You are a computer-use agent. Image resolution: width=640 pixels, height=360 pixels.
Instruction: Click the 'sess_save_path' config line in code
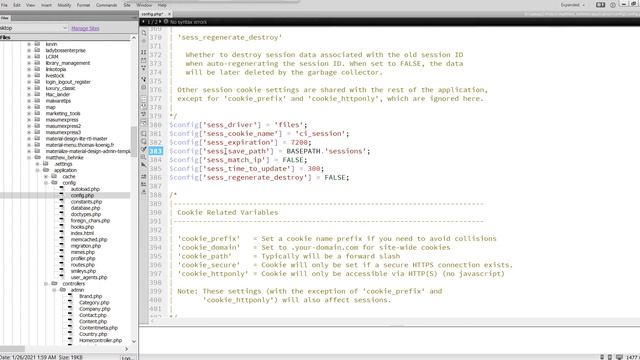coord(270,151)
